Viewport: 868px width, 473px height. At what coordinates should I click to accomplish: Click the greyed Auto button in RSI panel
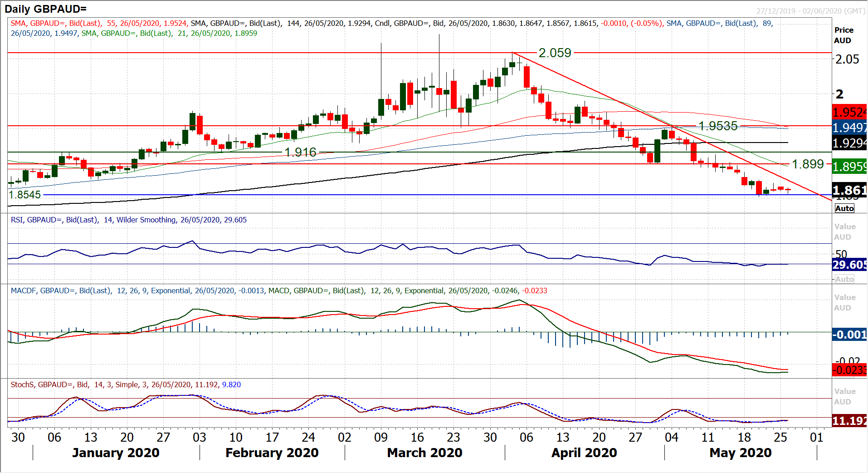pyautogui.click(x=844, y=279)
